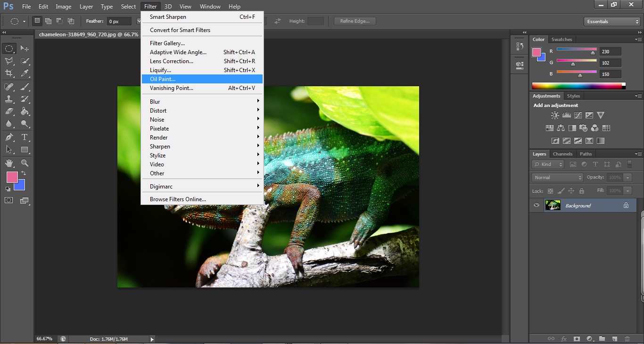This screenshot has height=344, width=644.
Task: Hide the Background layer
Action: pyautogui.click(x=537, y=205)
